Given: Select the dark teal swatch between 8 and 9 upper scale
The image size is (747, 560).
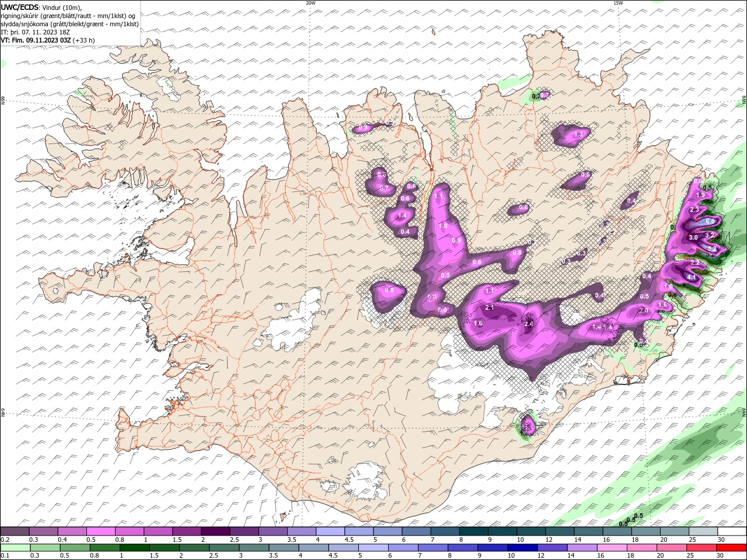Looking at the screenshot, I should point(473,531).
